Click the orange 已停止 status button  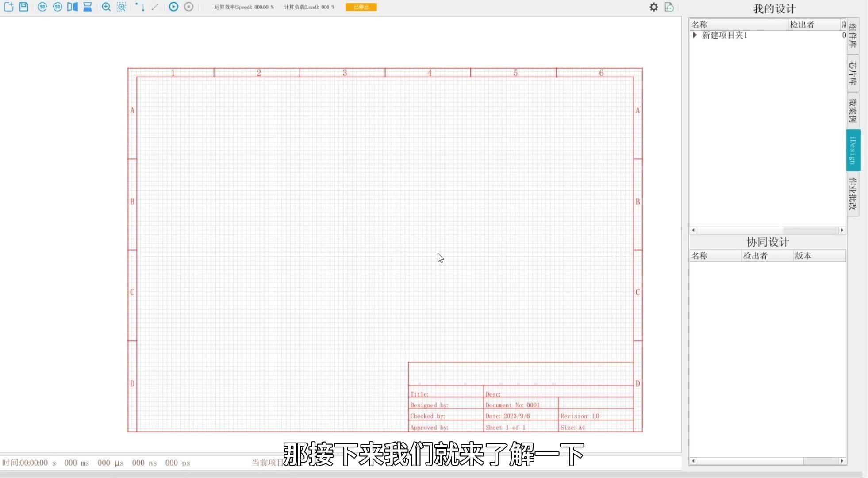[361, 7]
